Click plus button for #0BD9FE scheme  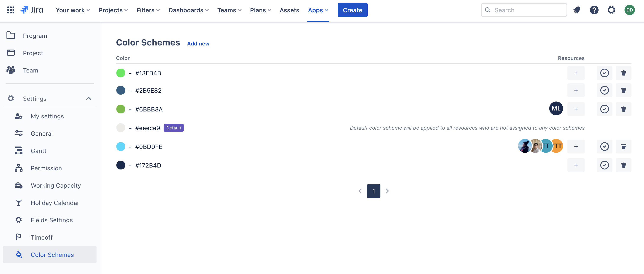pyautogui.click(x=576, y=147)
